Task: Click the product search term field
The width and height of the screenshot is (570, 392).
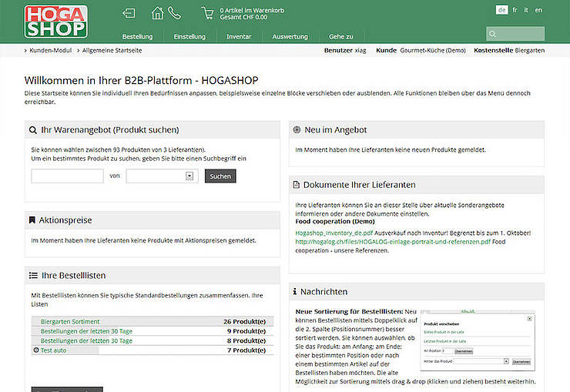Action: coord(67,176)
